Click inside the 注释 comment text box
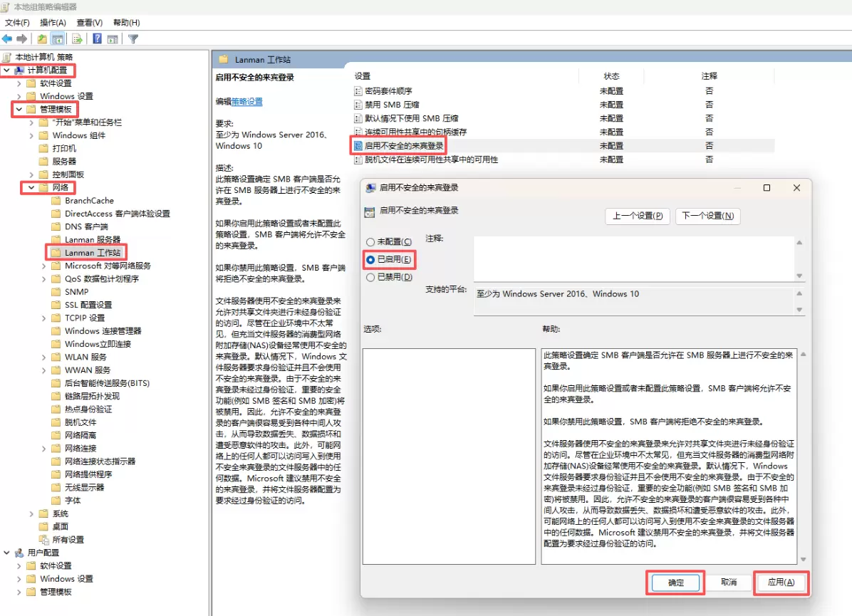The width and height of the screenshot is (852, 616). click(634, 258)
